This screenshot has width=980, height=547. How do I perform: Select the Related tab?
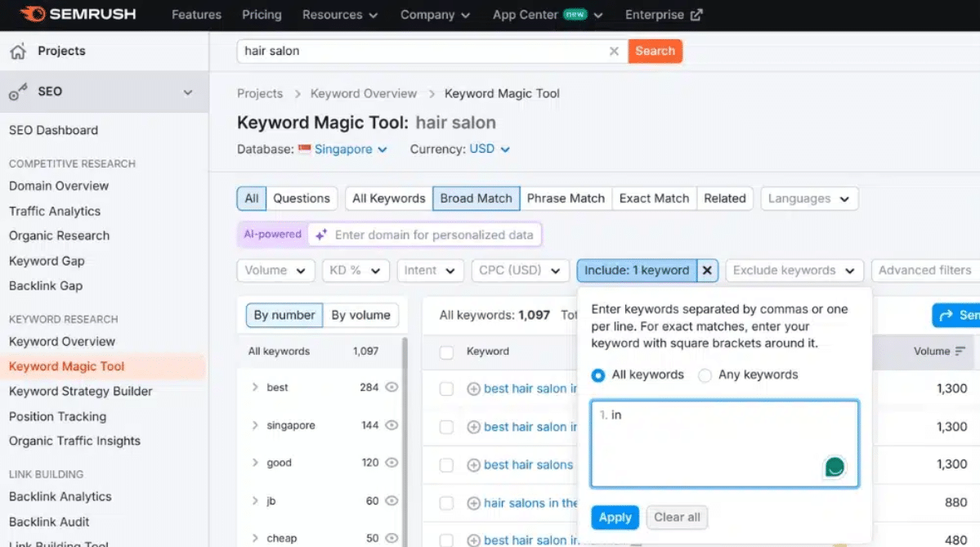coord(724,199)
